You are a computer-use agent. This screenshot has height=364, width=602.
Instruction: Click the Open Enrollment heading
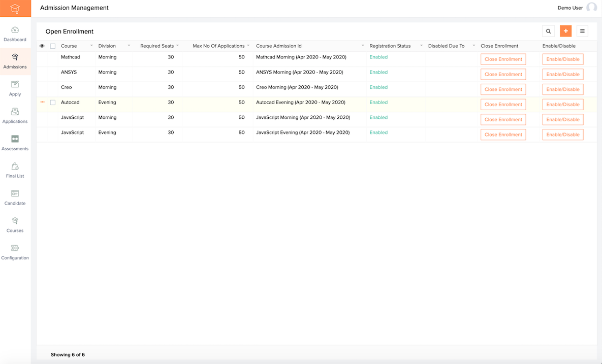[70, 31]
